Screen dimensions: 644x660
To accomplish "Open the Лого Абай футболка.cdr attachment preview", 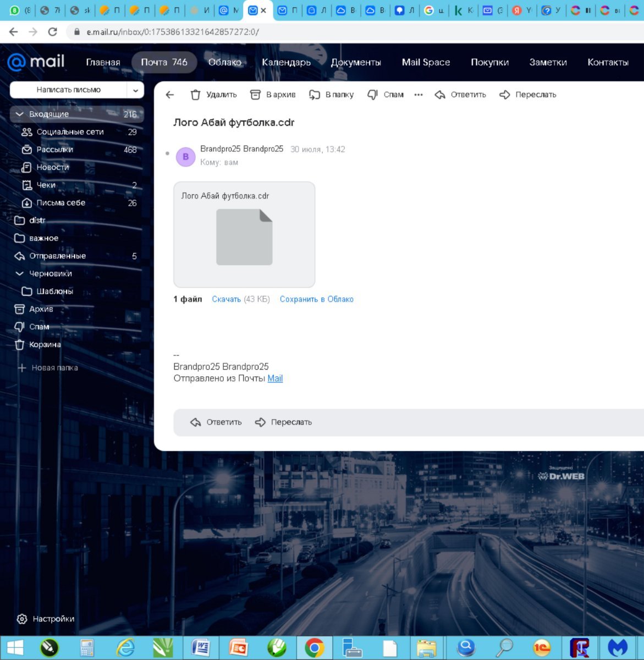I will coord(244,235).
